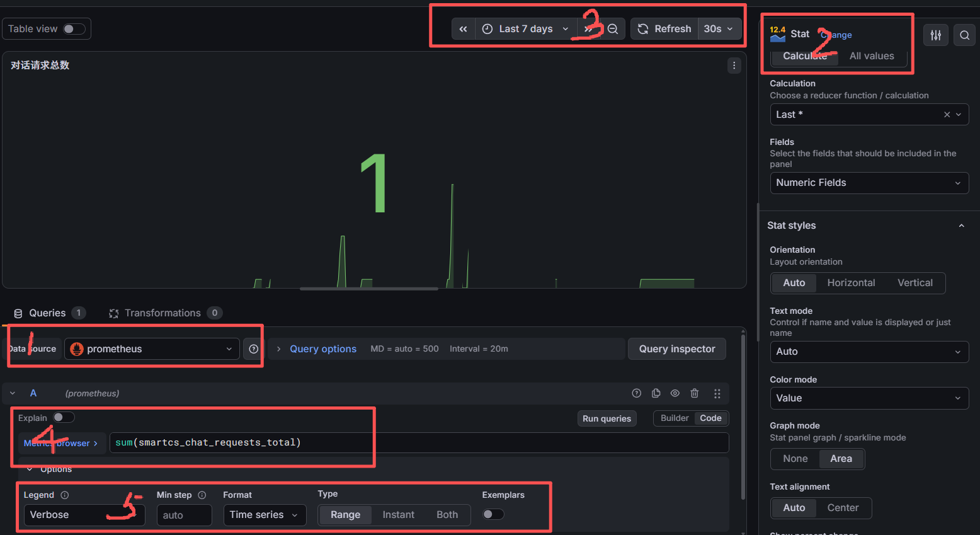Search panel options with magnifier icon

tap(964, 35)
